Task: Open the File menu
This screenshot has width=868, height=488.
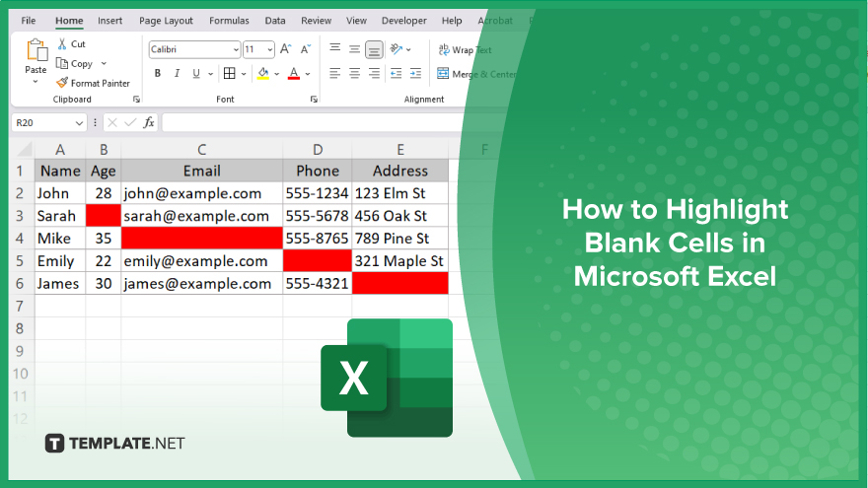Action: pos(29,21)
